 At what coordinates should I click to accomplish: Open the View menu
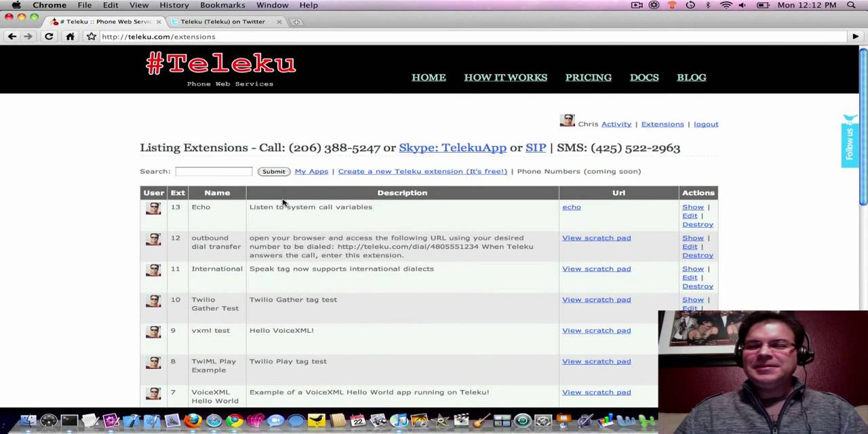coord(139,5)
